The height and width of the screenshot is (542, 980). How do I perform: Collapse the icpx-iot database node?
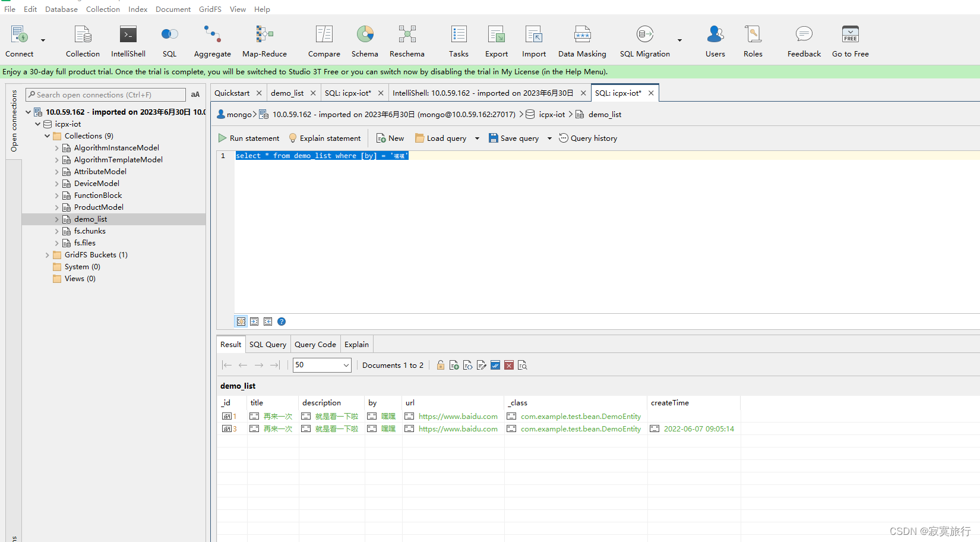37,124
